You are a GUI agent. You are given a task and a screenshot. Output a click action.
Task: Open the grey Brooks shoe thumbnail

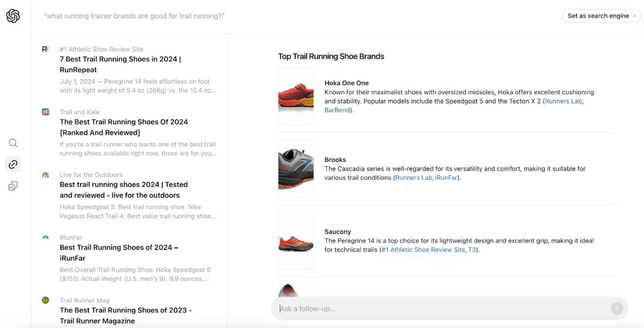[x=296, y=168]
